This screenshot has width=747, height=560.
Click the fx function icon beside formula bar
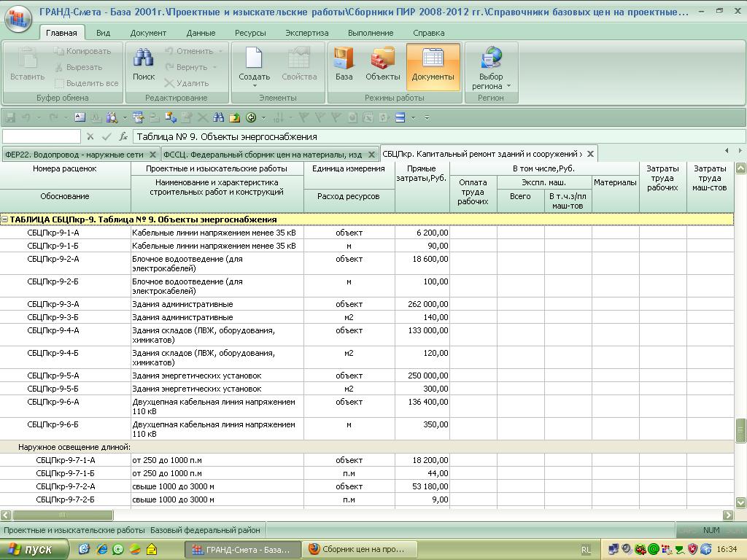tap(123, 136)
